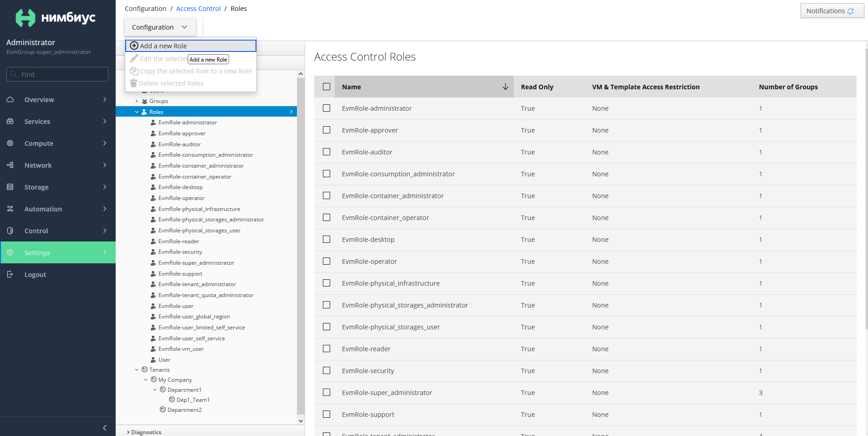Click the Nimbus logo icon
Image resolution: width=868 pixels, height=436 pixels.
25,18
